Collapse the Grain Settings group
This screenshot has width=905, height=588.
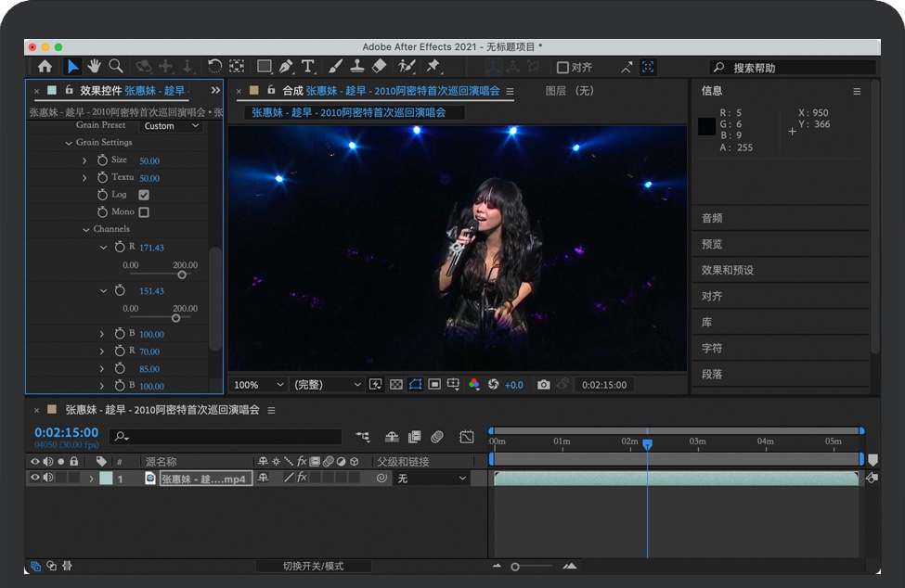(x=69, y=143)
